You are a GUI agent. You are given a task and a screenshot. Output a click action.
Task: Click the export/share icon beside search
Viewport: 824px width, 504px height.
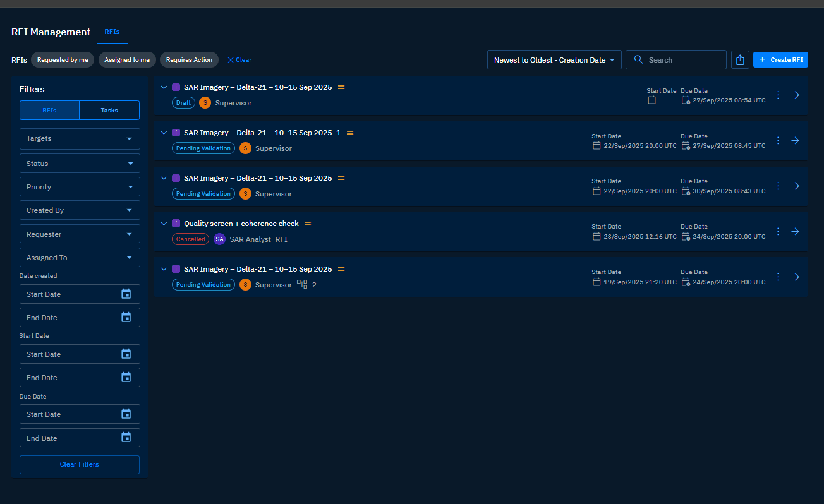(739, 60)
